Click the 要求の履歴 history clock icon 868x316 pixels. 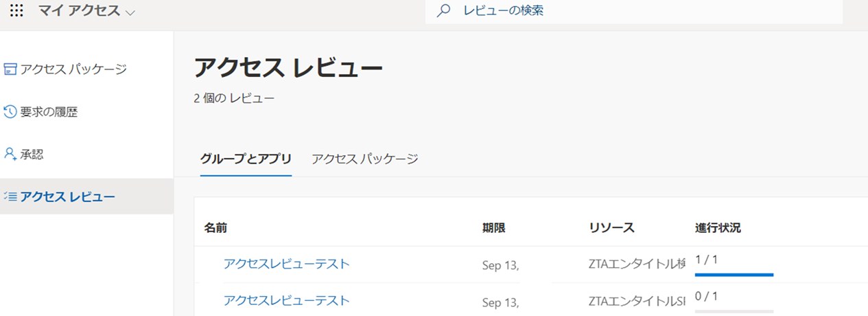pos(10,111)
